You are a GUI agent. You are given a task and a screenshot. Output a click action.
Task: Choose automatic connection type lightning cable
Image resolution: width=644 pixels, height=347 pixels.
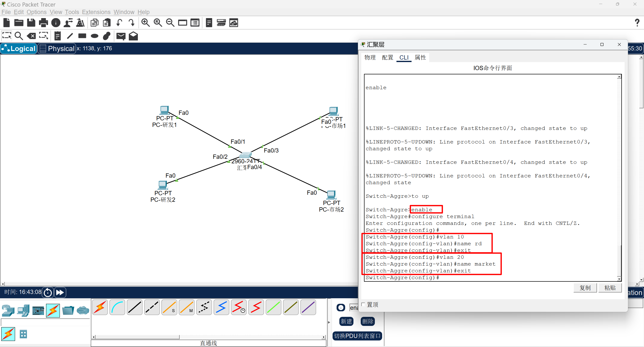click(x=100, y=307)
